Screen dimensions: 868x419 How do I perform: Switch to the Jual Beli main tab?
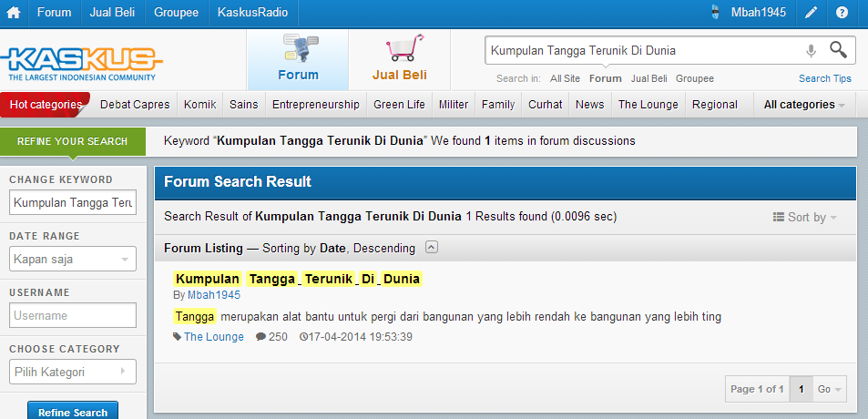[400, 60]
